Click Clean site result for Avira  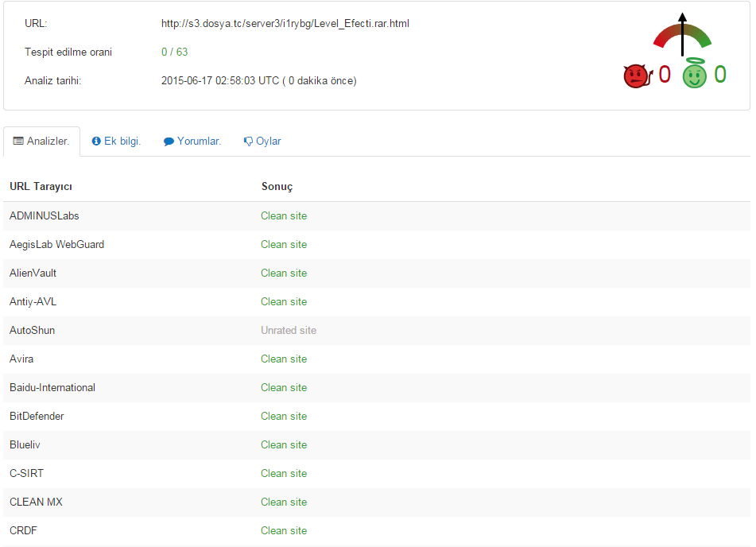(284, 359)
